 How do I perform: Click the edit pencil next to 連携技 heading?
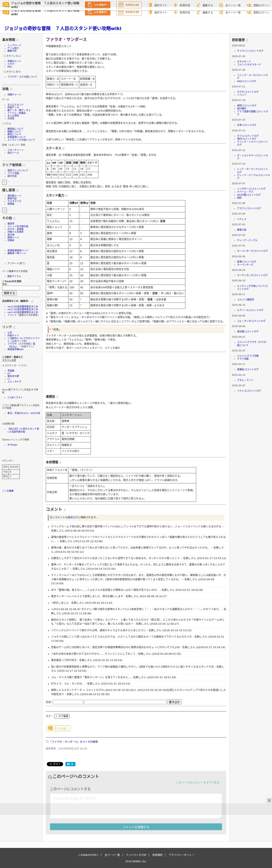pos(57,397)
